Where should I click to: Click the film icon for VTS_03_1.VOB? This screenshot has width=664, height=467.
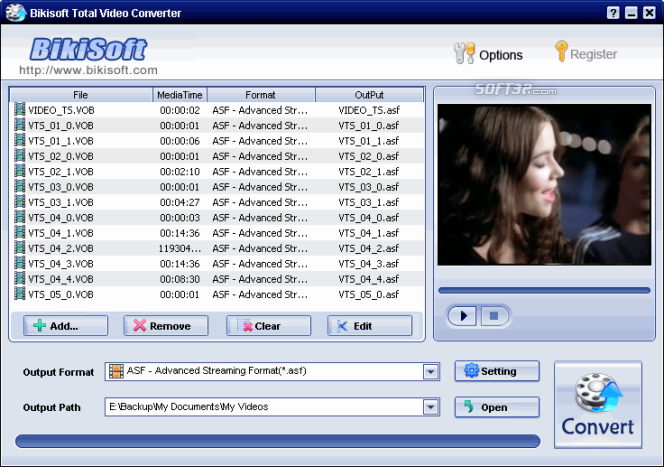point(19,201)
